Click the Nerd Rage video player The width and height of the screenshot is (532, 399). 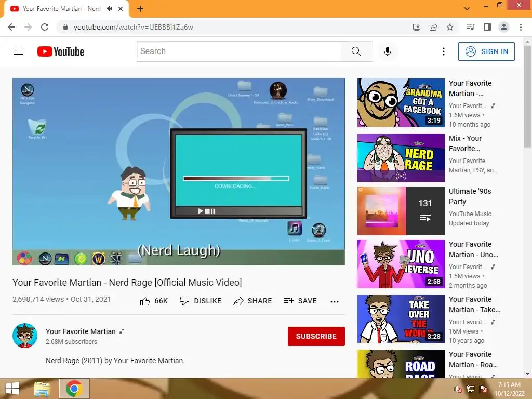point(179,171)
